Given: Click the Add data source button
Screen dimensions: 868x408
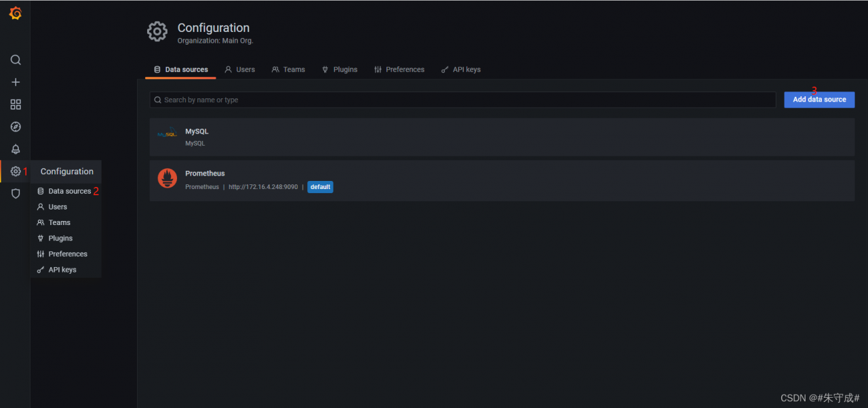Looking at the screenshot, I should pos(819,100).
